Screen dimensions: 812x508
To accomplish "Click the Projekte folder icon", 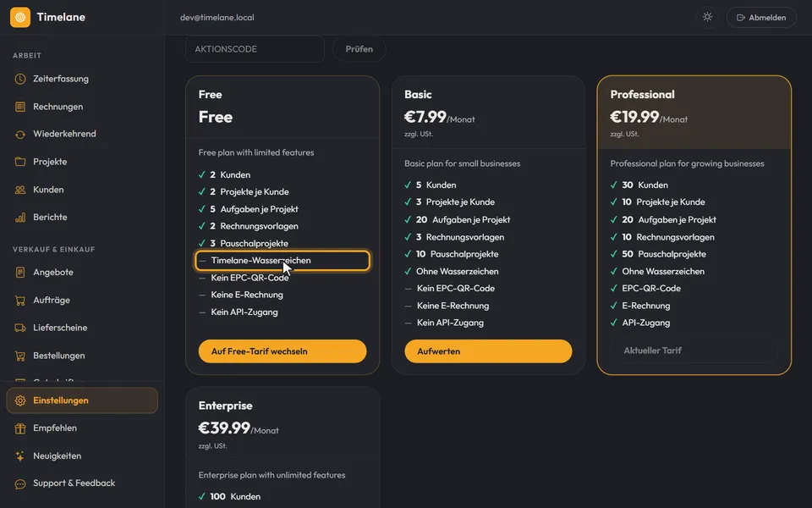I will click(x=20, y=162).
